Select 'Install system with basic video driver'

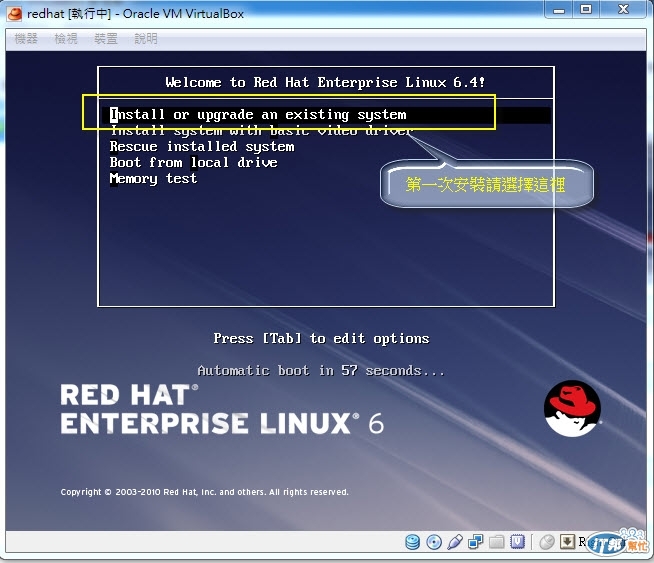262,131
